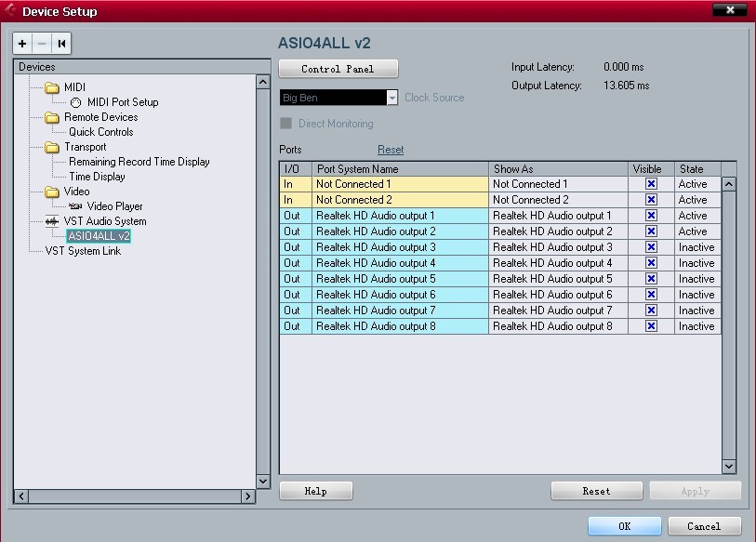Image resolution: width=756 pixels, height=542 pixels.
Task: Select the Video folder icon
Action: 52,192
